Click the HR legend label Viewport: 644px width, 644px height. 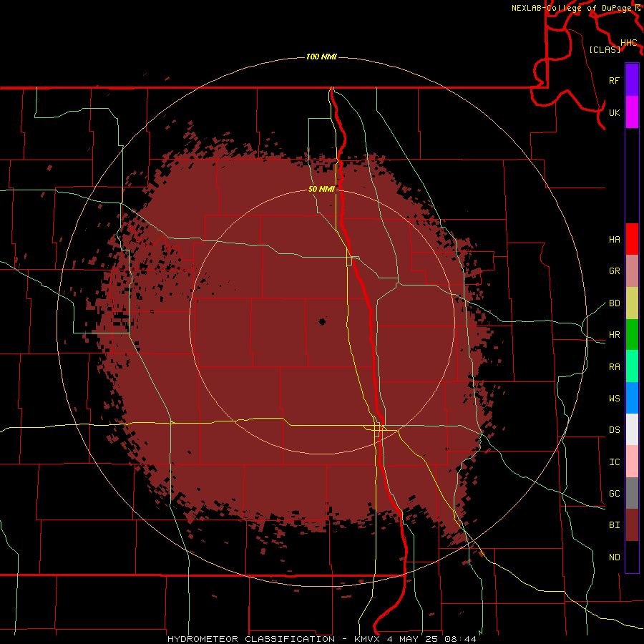click(615, 335)
